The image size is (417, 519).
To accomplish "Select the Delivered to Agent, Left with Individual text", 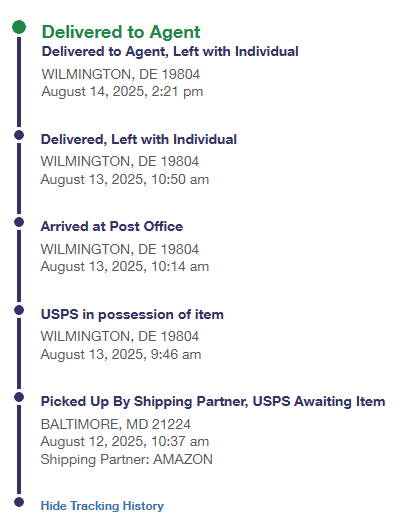I will point(170,51).
